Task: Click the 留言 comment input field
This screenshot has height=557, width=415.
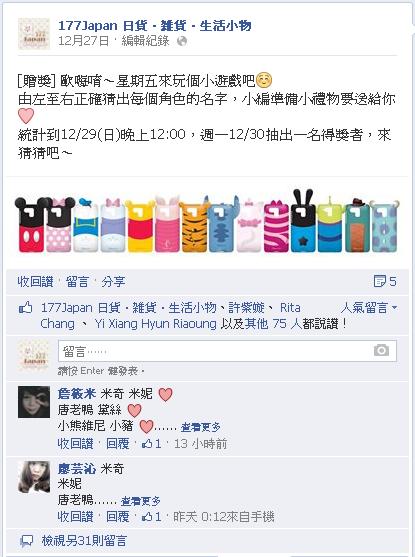Action: pos(227,351)
